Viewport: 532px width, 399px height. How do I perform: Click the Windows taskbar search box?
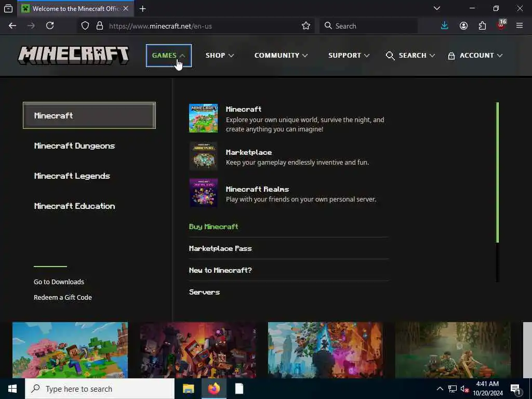[100, 389]
